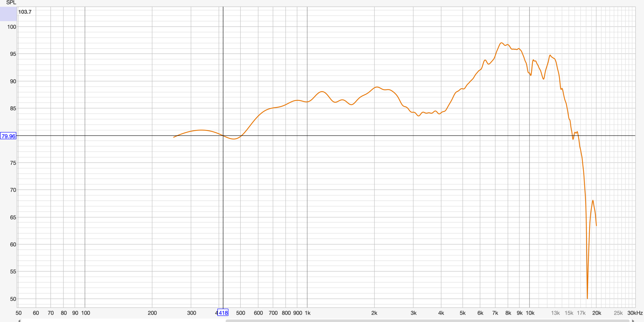The width and height of the screenshot is (644, 322).
Task: Click the 5k label on the frequency axis
Action: click(463, 313)
